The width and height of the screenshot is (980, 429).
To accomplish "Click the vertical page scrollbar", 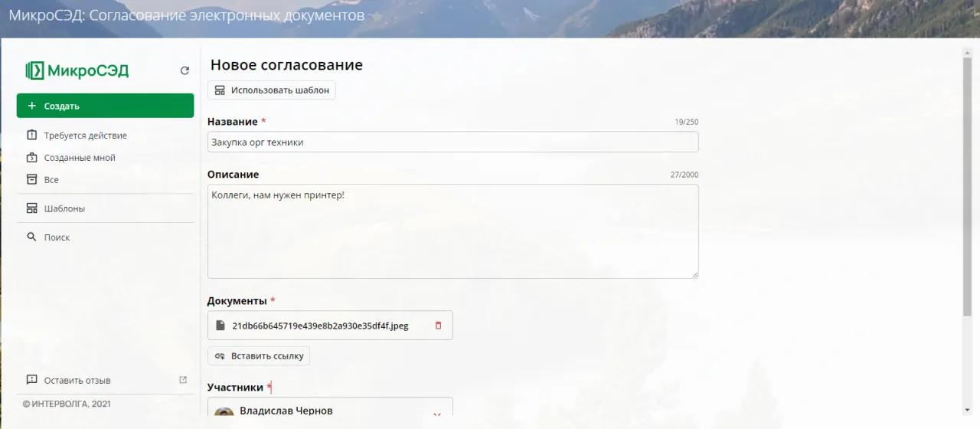I will click(967, 184).
